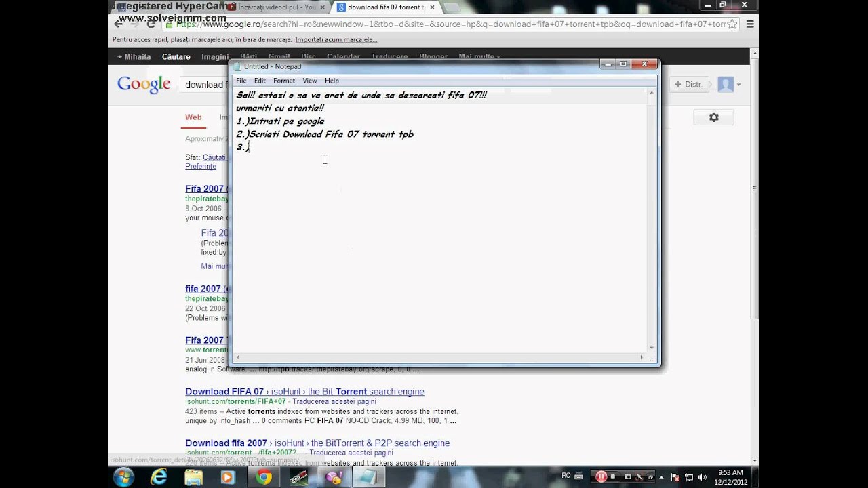Switch to Google Chrome in the taskbar
The image size is (868, 488).
[x=264, y=477]
